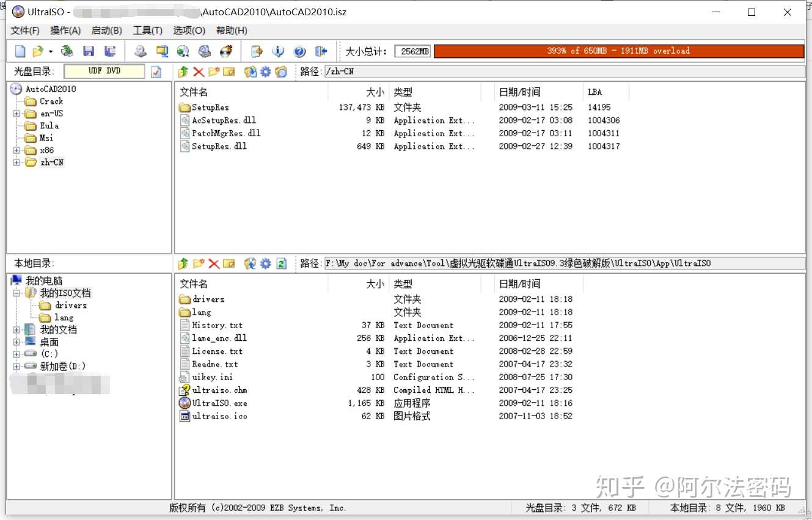Click the last icon before the /zh-CN path
The height and width of the screenshot is (520, 812).
tap(281, 72)
